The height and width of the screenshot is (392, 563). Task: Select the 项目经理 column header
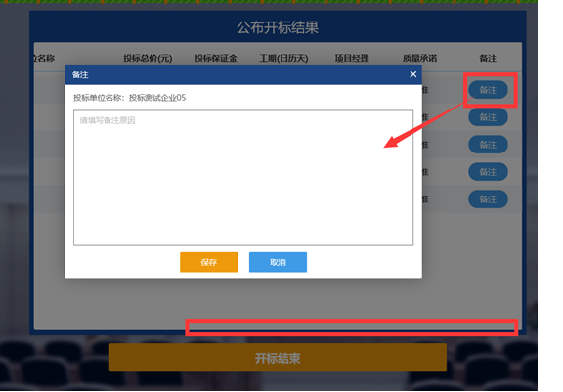click(x=352, y=58)
